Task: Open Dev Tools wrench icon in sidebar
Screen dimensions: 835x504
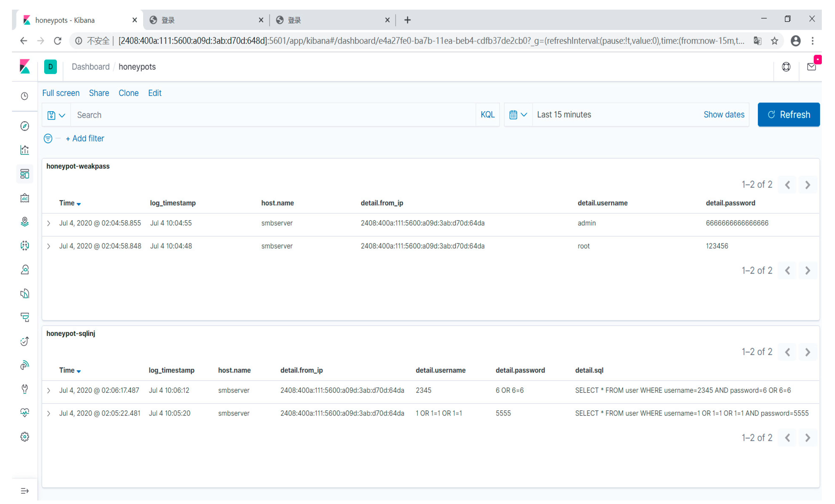Action: [x=24, y=389]
